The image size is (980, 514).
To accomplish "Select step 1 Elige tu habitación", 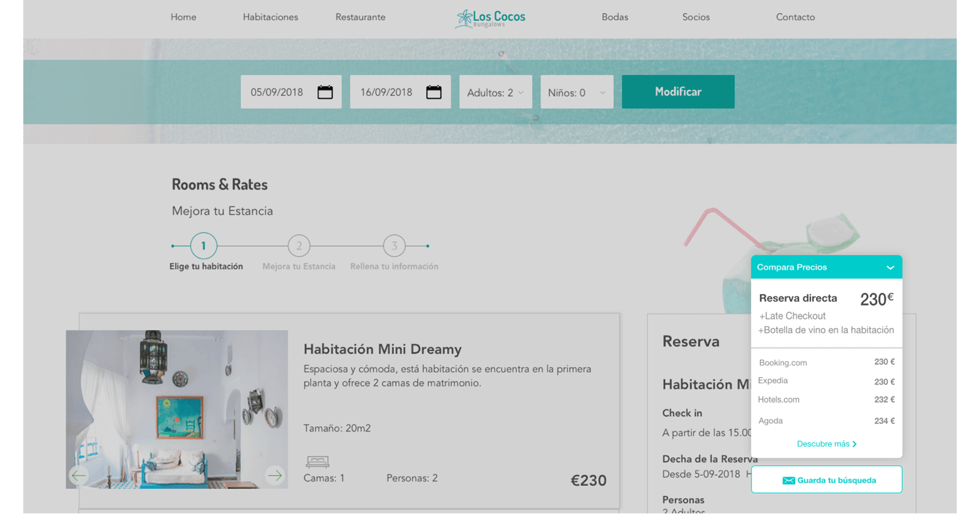I will pos(203,246).
